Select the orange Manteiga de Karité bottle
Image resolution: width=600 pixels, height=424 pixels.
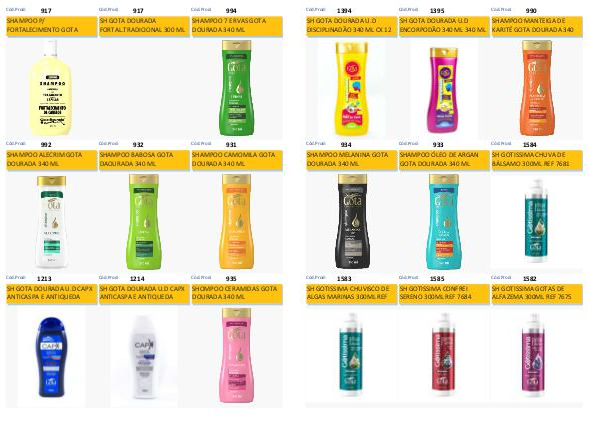(x=537, y=88)
